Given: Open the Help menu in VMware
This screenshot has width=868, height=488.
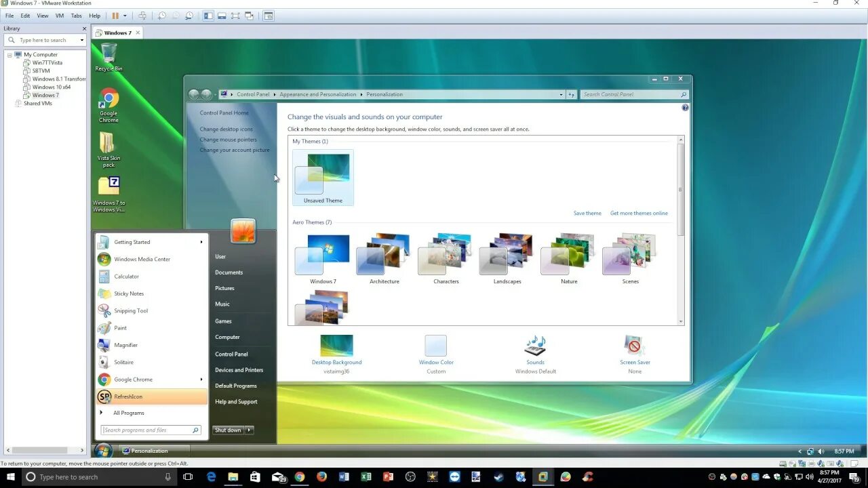Looking at the screenshot, I should [x=94, y=16].
